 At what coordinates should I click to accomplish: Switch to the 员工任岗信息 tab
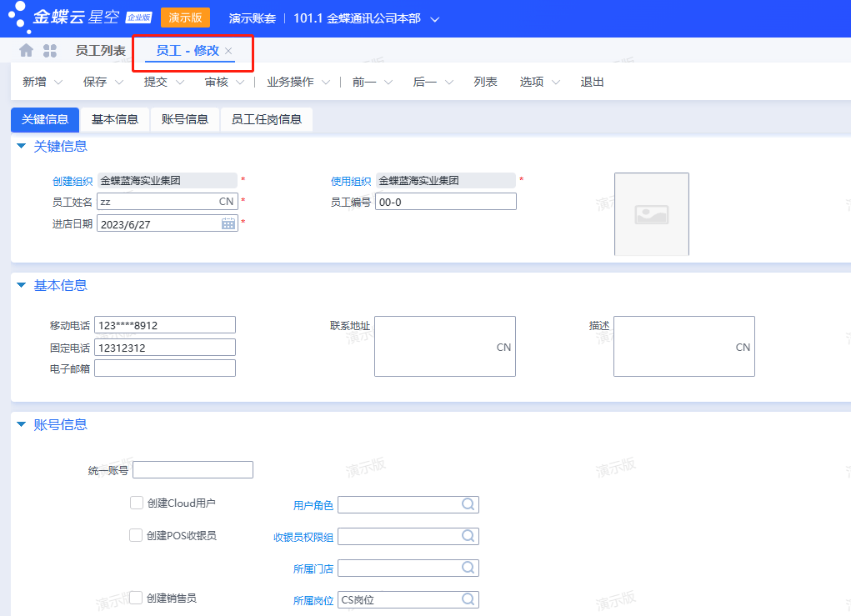(266, 119)
